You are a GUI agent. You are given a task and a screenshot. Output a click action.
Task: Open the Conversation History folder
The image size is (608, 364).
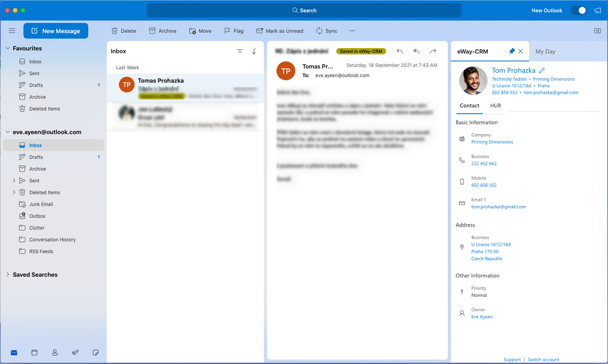click(52, 240)
